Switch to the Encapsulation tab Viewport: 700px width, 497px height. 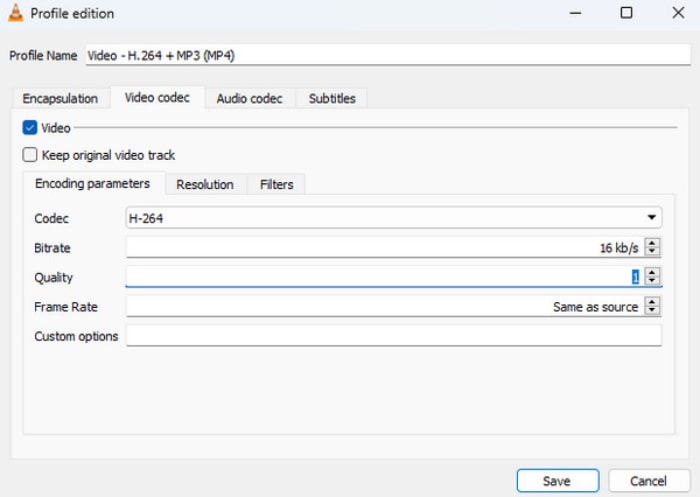point(60,98)
